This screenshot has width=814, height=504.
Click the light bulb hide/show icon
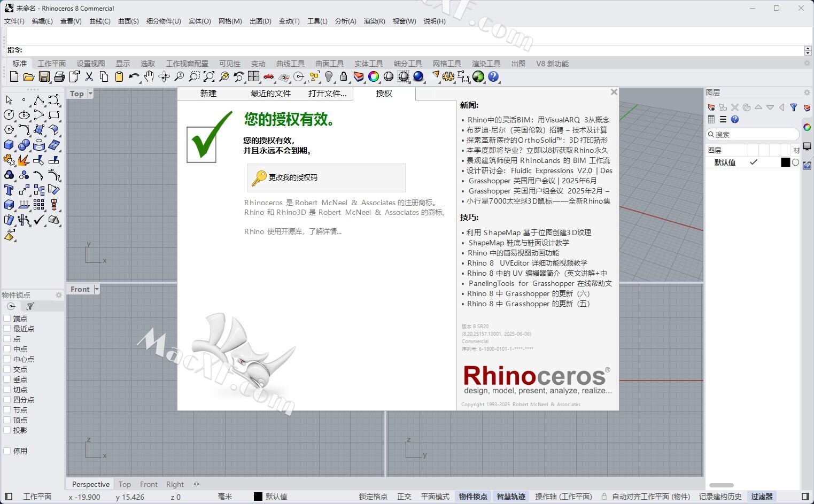tap(329, 77)
